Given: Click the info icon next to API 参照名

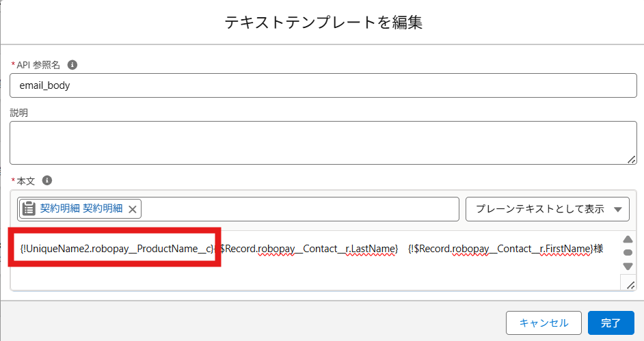Looking at the screenshot, I should coord(72,65).
